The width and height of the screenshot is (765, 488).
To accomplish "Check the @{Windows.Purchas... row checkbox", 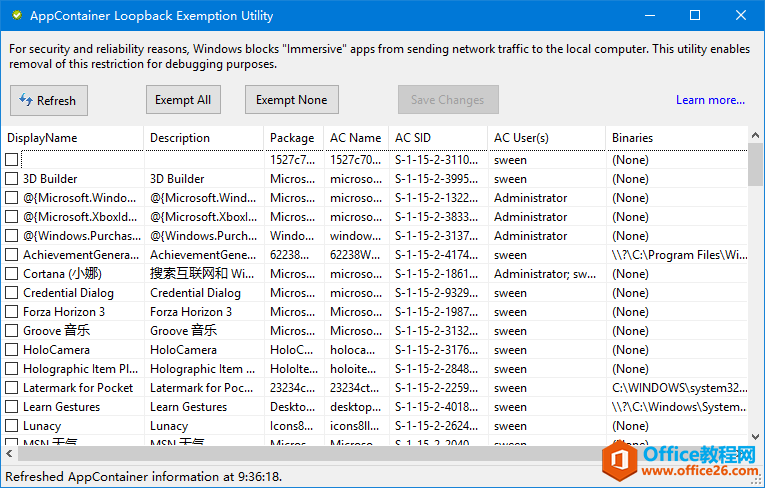I will [x=12, y=236].
